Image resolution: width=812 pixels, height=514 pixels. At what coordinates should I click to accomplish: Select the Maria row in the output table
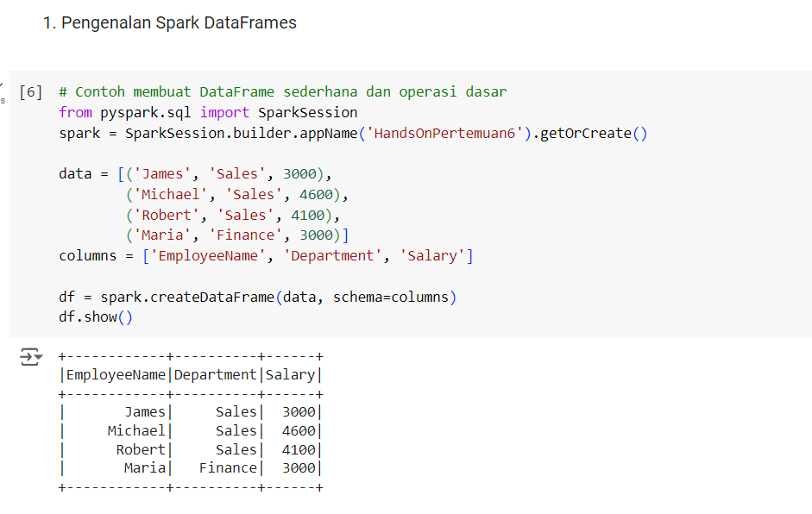(x=192, y=467)
